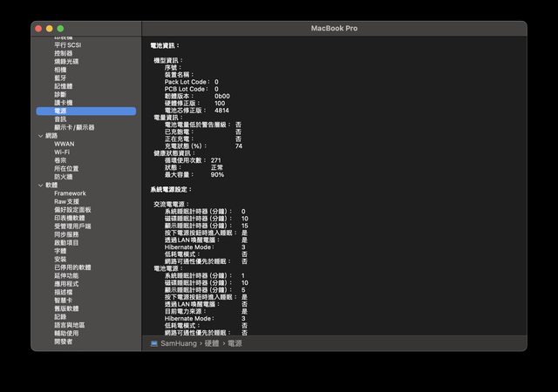Open 語言與地區 sidebar entry
This screenshot has width=558, height=392.
tap(70, 325)
